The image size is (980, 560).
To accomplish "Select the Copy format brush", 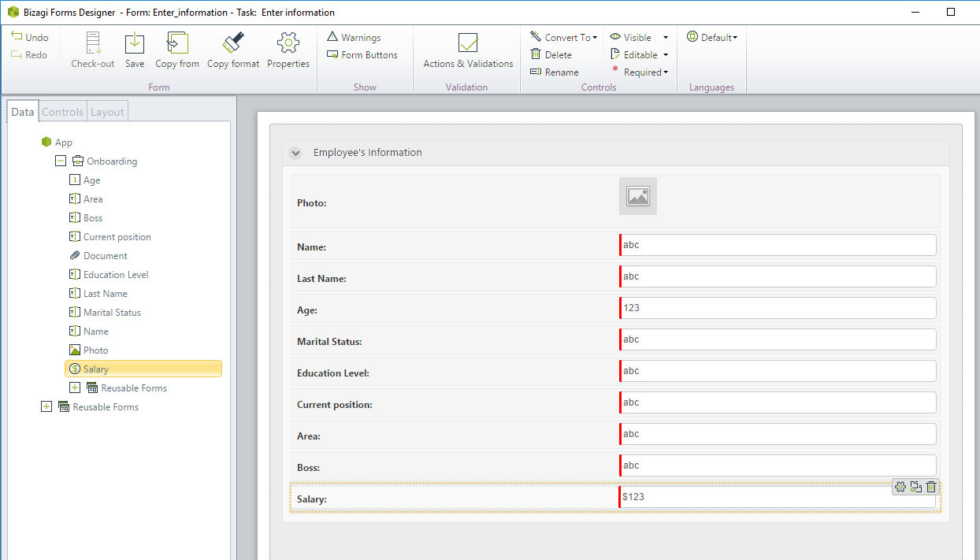I will tap(233, 50).
